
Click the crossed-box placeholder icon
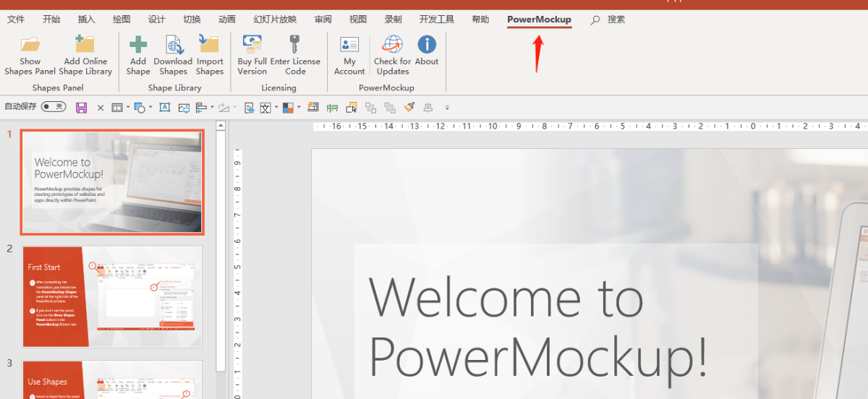[265, 108]
